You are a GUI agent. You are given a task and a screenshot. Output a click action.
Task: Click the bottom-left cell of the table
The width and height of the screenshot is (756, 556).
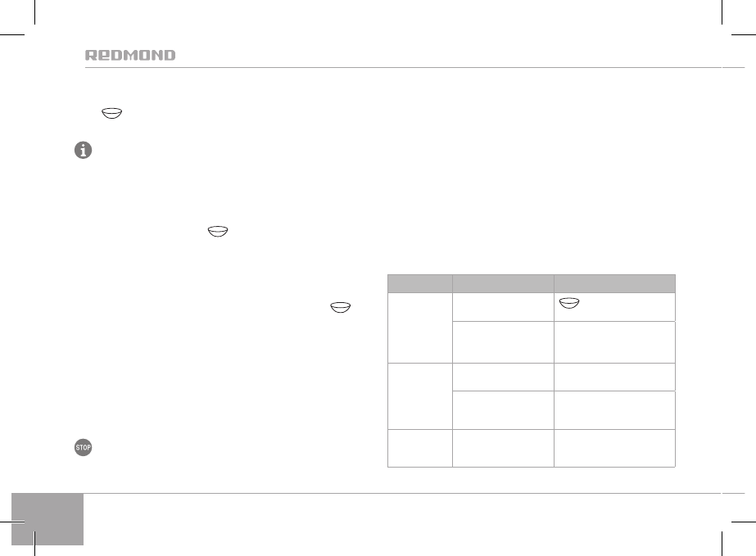point(419,448)
